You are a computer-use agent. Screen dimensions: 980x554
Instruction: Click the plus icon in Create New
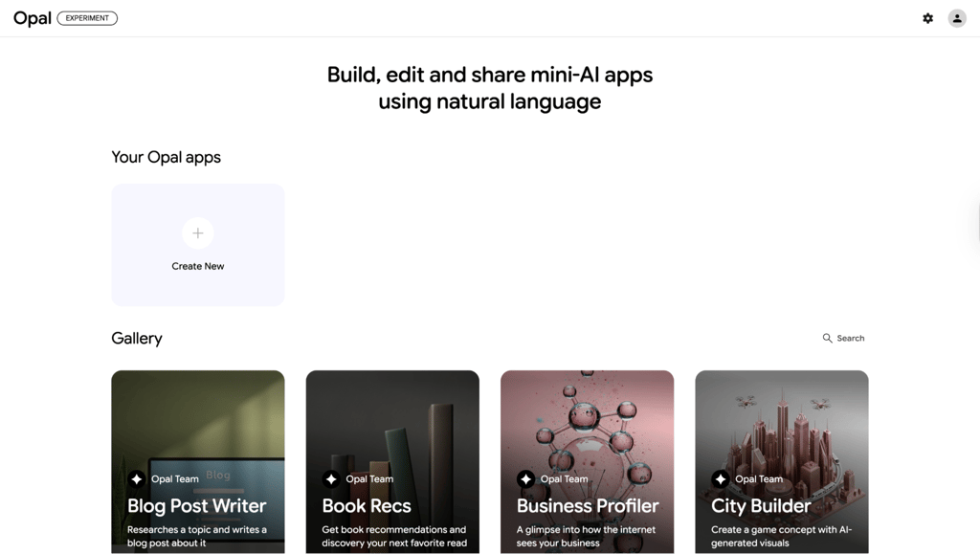coord(197,233)
